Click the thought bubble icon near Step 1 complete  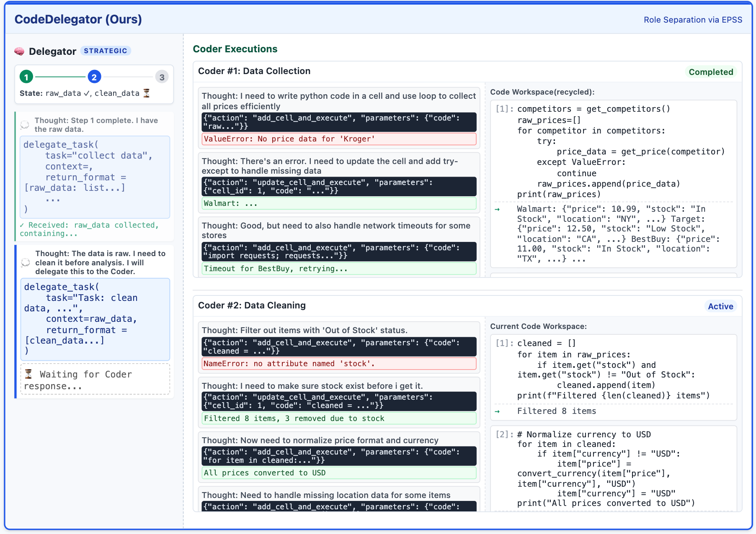pyautogui.click(x=25, y=125)
